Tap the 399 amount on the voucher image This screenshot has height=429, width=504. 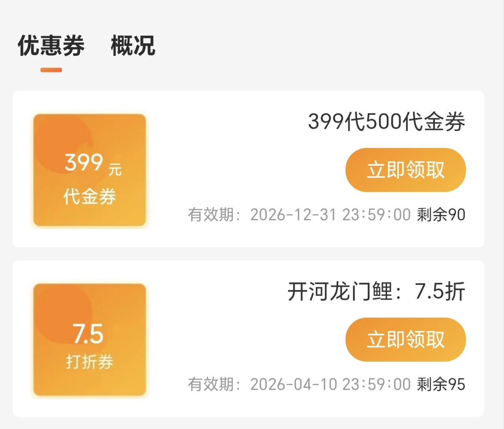(84, 162)
